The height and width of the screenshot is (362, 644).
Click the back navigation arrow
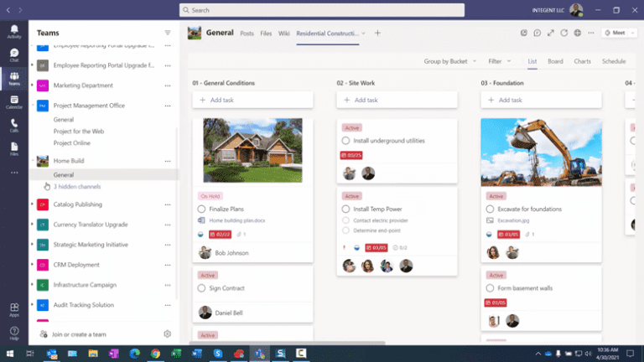[8, 10]
